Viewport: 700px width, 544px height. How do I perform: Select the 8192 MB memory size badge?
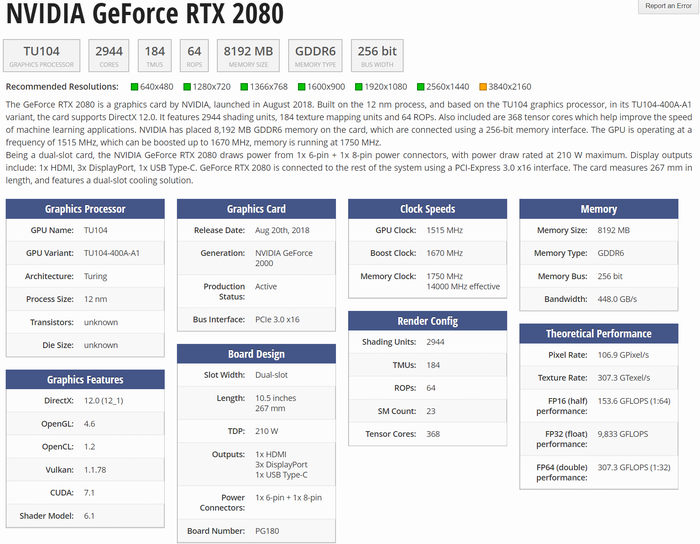[247, 55]
